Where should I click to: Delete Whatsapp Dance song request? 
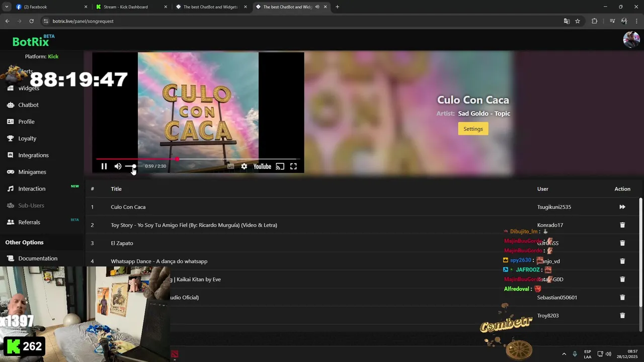pos(622,261)
